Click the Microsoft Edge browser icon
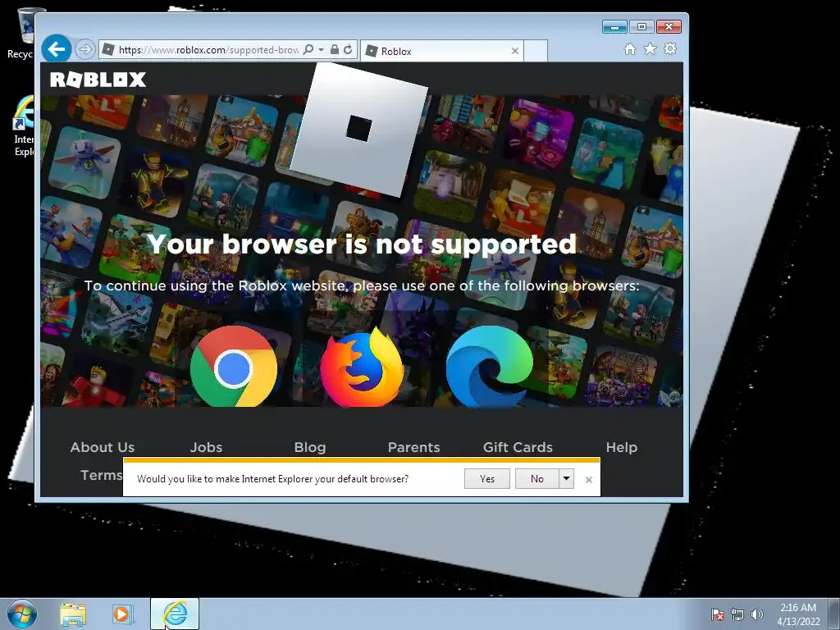This screenshot has width=840, height=630. [x=490, y=367]
